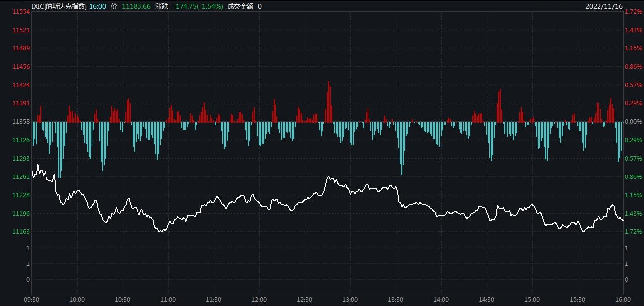Click the IXIC 纳斯达克指数 title label
644x306 pixels.
pos(59,6)
